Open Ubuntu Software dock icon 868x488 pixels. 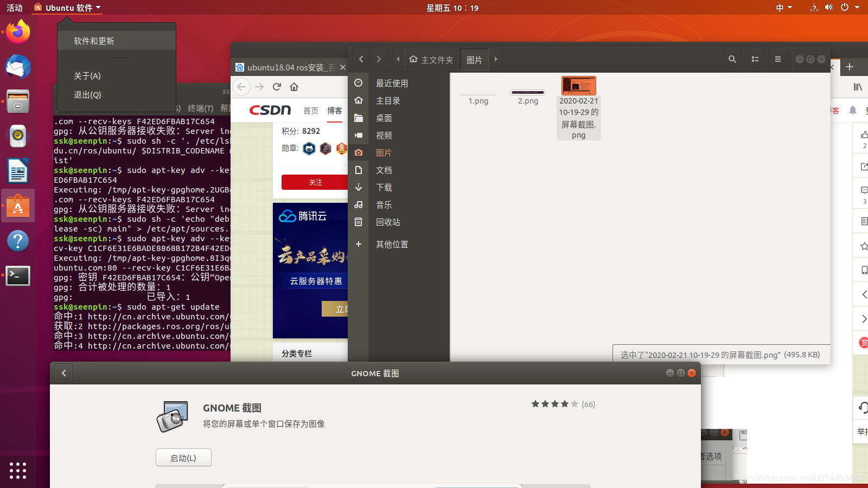coord(18,206)
